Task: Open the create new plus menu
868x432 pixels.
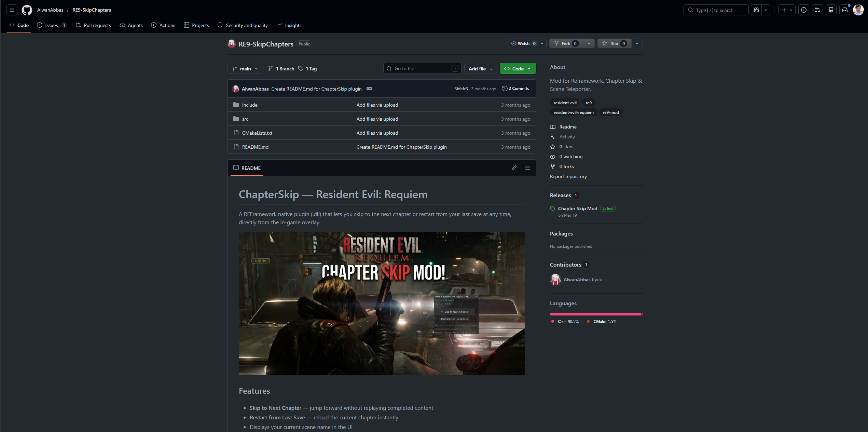Action: click(787, 10)
